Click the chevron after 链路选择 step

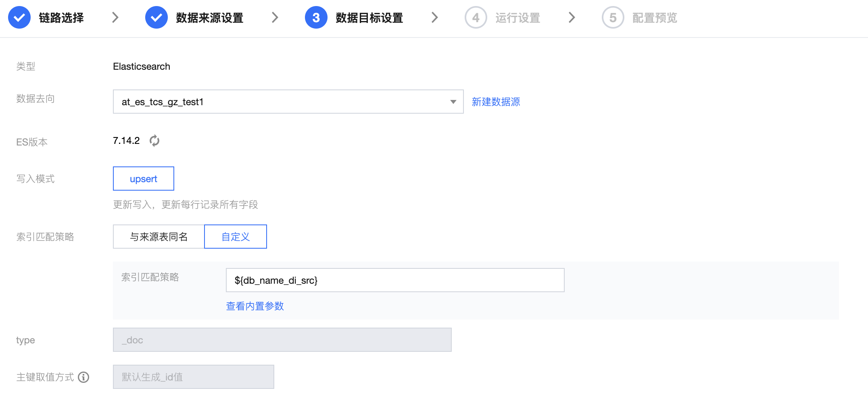pyautogui.click(x=115, y=18)
